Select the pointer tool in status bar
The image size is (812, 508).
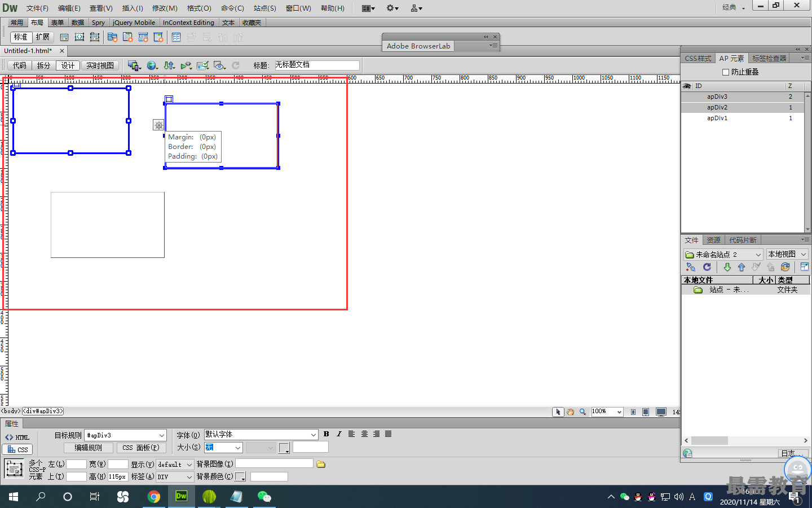coord(558,412)
